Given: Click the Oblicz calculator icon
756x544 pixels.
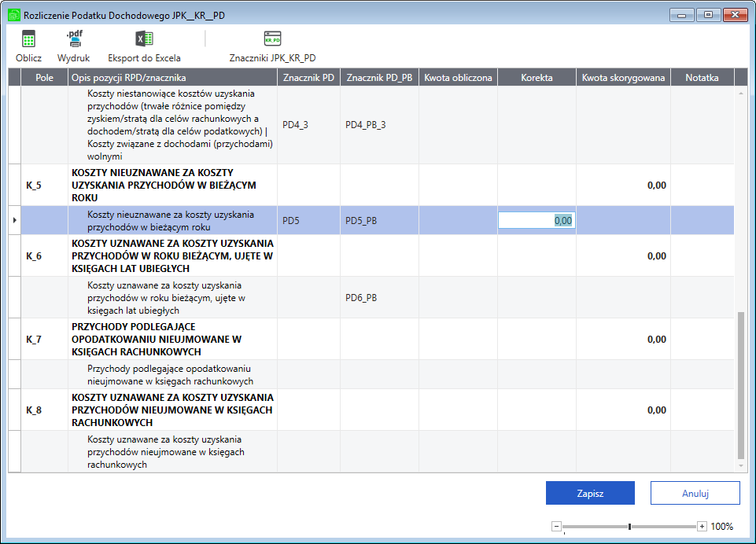Looking at the screenshot, I should pyautogui.click(x=28, y=40).
